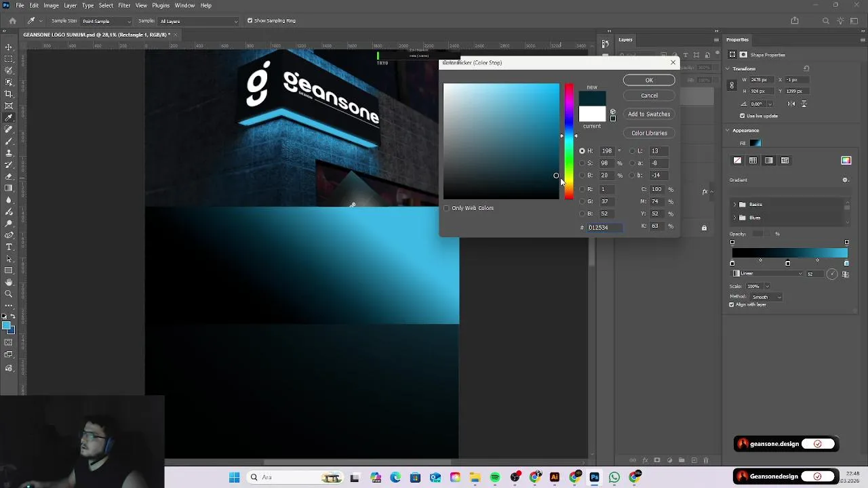The image size is (868, 488).
Task: Open the Layer menu
Action: coord(71,5)
